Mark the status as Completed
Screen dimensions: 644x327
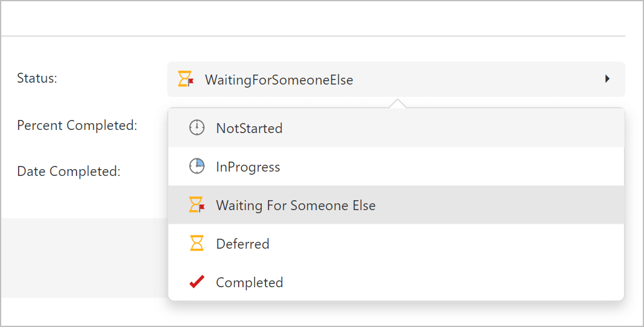click(x=249, y=283)
